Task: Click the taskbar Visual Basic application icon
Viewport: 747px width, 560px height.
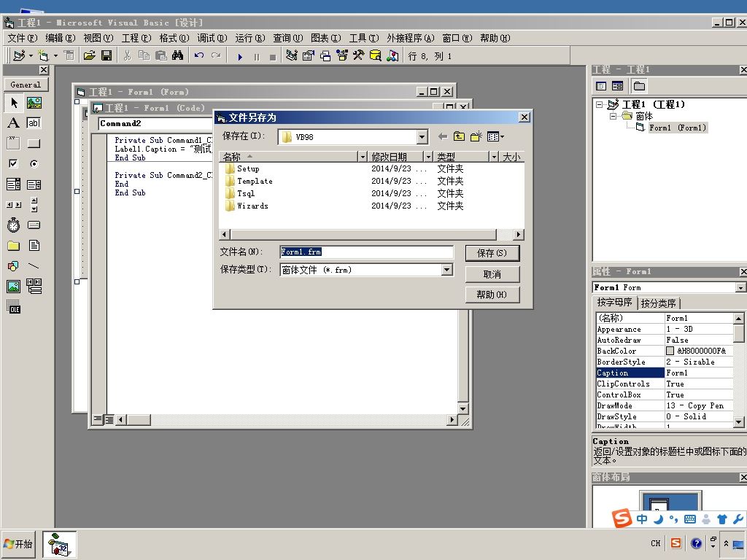Action: click(x=60, y=544)
